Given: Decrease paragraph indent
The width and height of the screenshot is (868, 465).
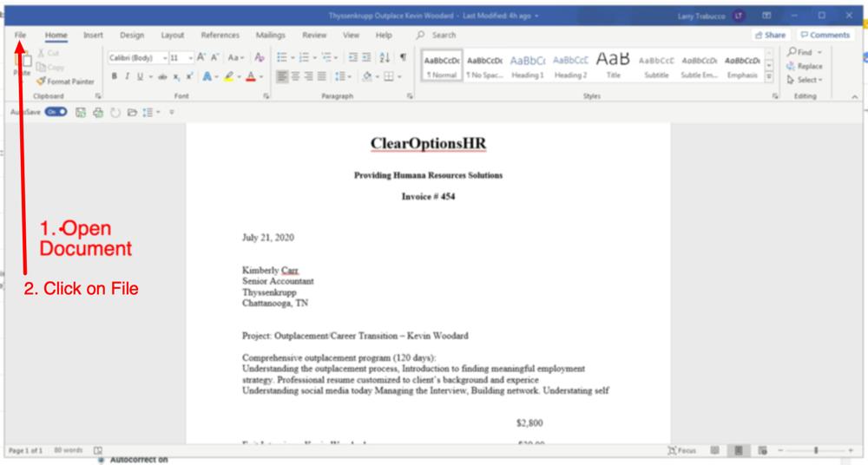Looking at the screenshot, I should [352, 57].
